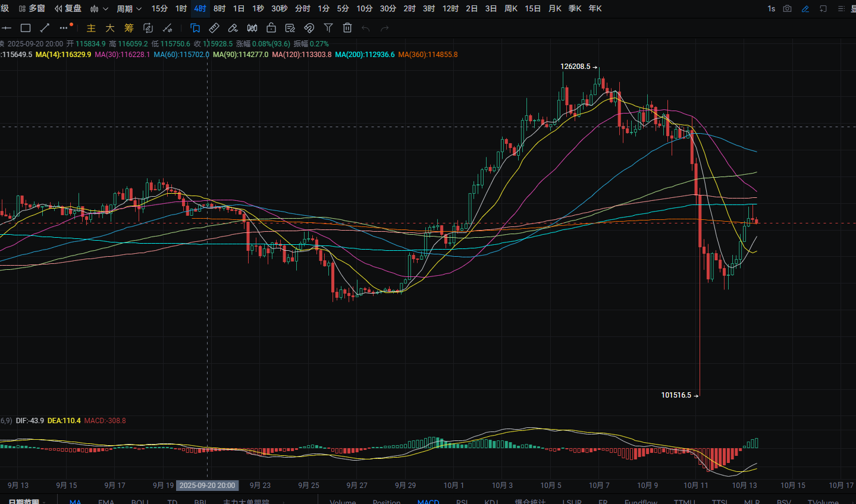This screenshot has height=504, width=856.
Task: Click the filter funnel icon
Action: point(328,28)
